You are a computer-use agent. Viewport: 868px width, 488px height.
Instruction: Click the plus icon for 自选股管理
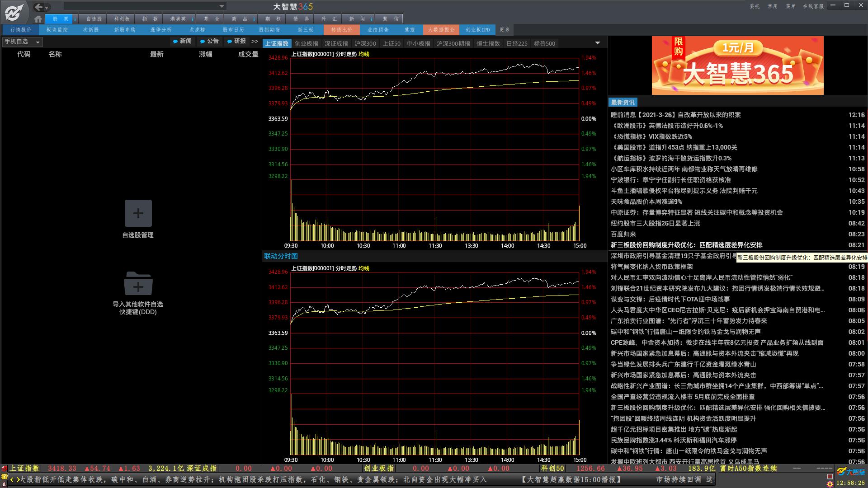(138, 213)
